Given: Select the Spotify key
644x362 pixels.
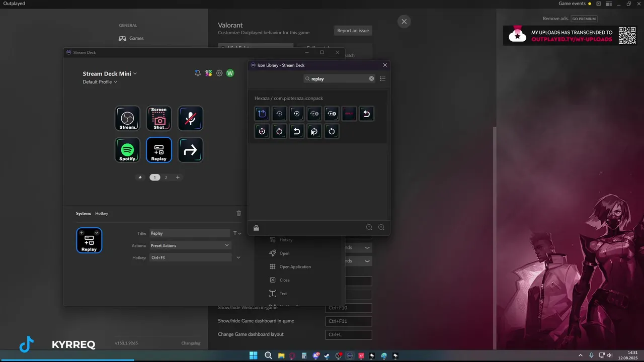Looking at the screenshot, I should (x=127, y=150).
